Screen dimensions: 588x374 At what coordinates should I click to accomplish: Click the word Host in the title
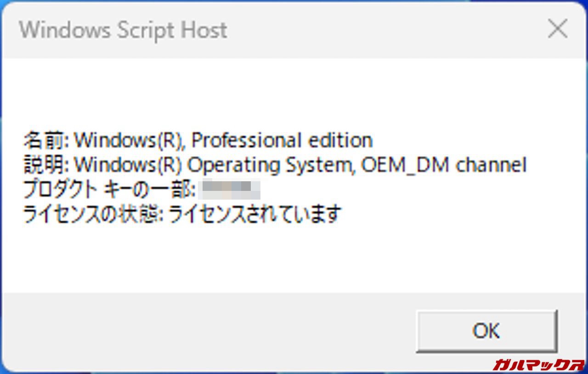click(204, 30)
